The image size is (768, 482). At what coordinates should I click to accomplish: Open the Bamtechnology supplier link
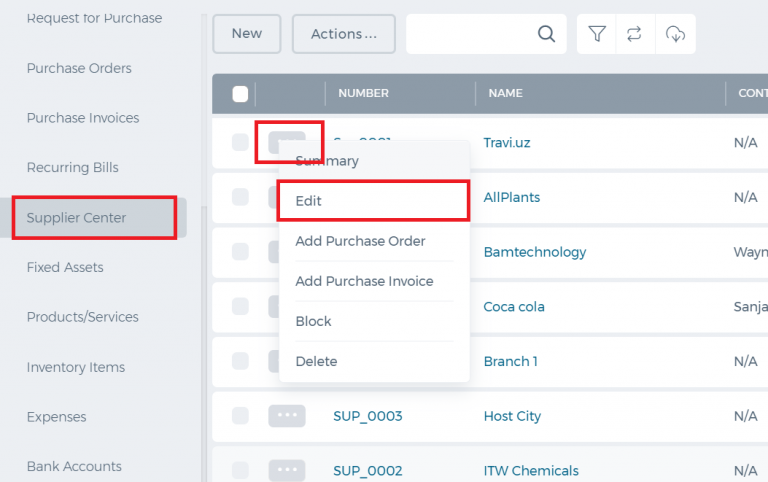click(535, 252)
